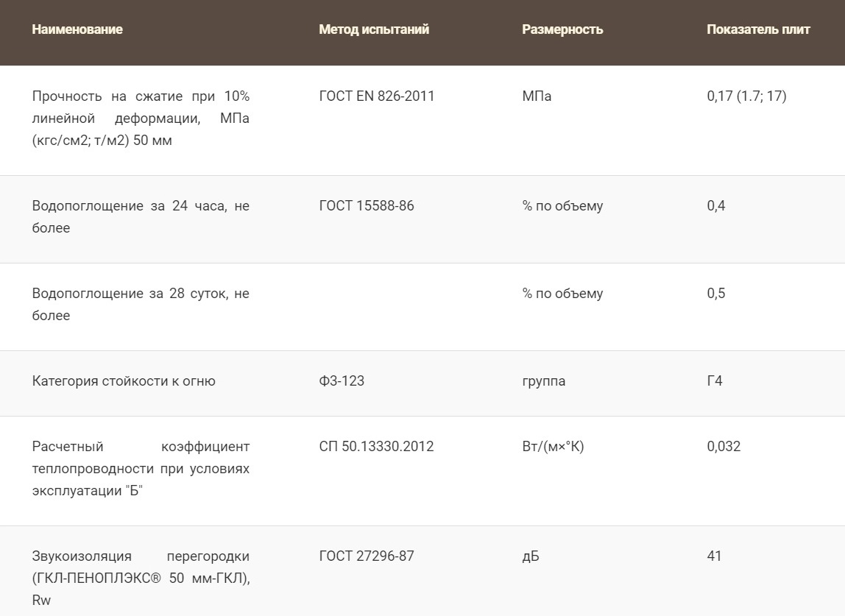The width and height of the screenshot is (845, 616).
Task: Click the sound insulation value "41"
Action: point(714,556)
